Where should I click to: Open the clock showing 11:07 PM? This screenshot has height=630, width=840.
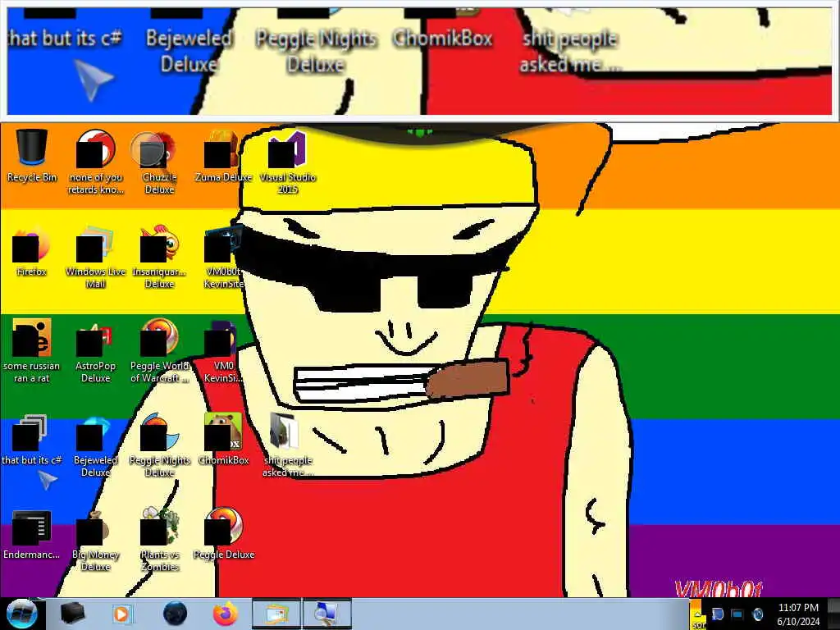pyautogui.click(x=798, y=614)
